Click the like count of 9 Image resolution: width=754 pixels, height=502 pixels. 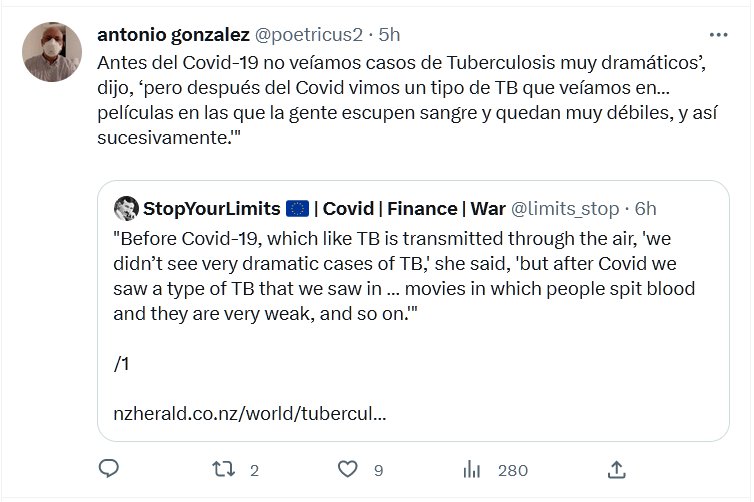378,470
